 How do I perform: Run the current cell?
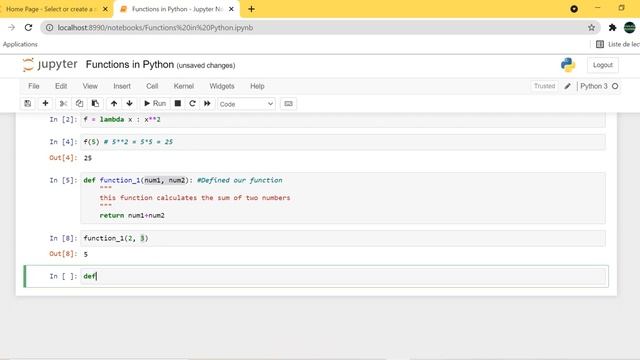tap(155, 104)
